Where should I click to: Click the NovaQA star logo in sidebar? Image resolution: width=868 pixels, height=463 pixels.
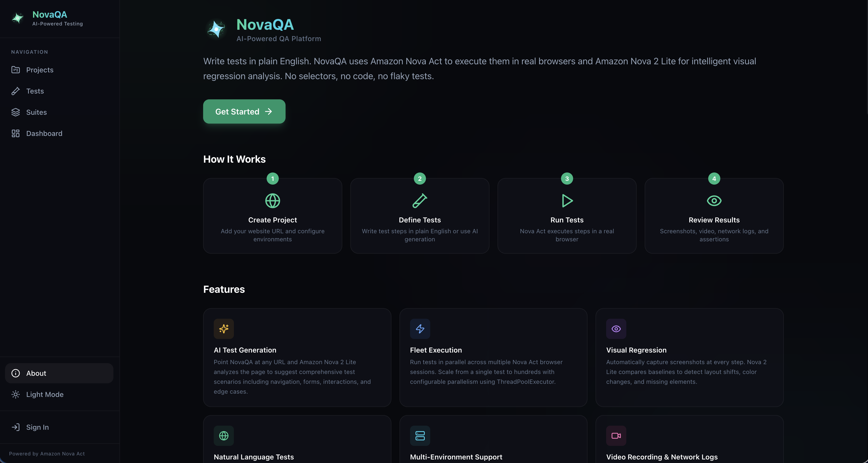pos(18,18)
